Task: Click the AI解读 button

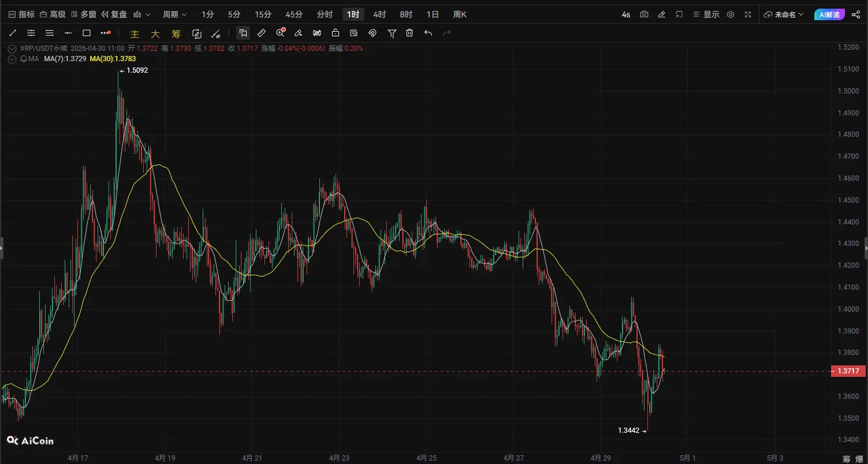Action: pos(829,14)
